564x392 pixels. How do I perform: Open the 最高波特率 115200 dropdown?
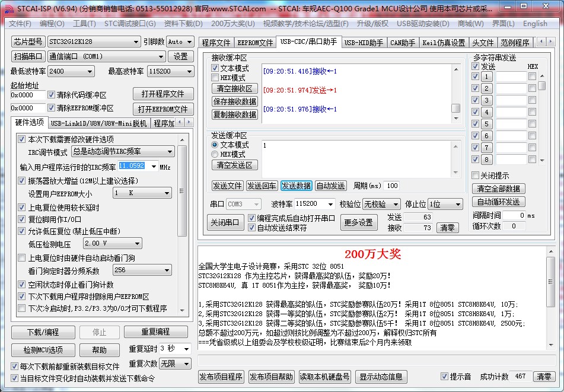[x=189, y=72]
